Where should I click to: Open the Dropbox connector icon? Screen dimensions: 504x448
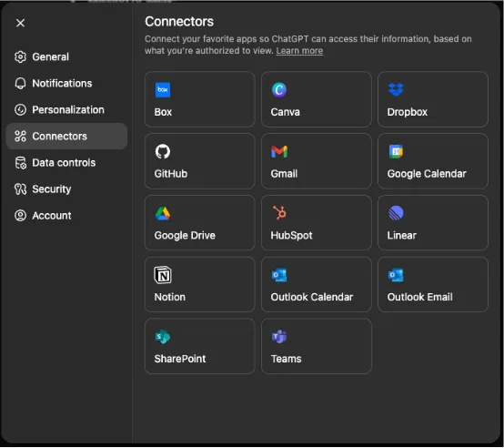pyautogui.click(x=396, y=90)
